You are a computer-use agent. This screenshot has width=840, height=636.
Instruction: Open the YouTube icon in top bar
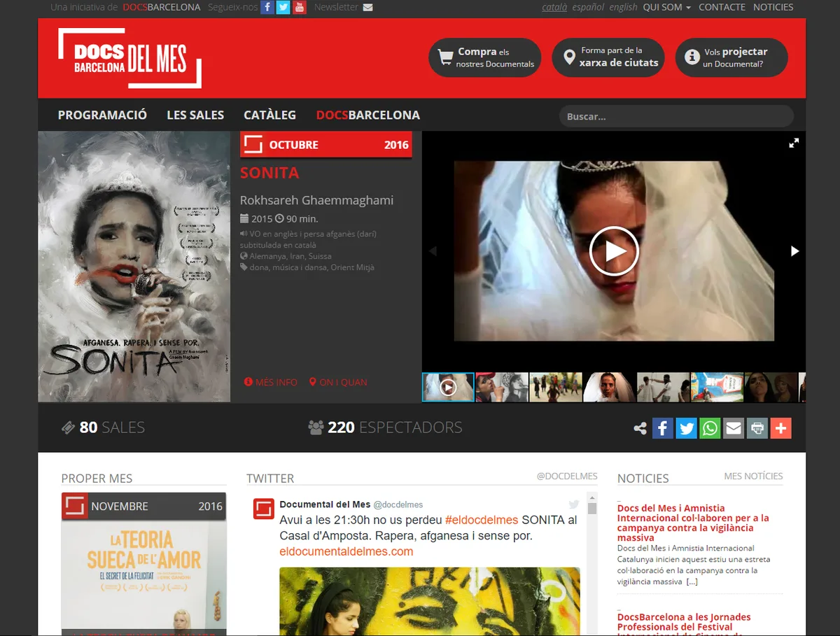(300, 8)
